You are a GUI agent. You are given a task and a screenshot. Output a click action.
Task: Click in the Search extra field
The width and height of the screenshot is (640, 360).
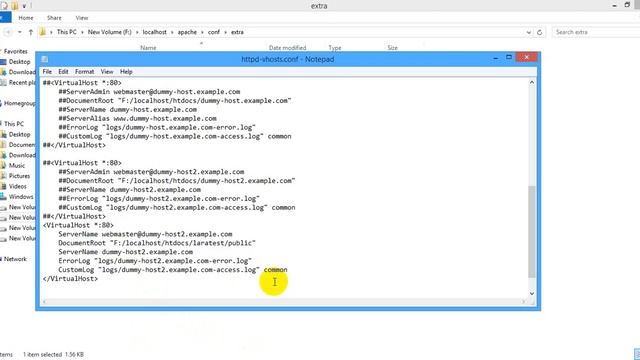[595, 32]
